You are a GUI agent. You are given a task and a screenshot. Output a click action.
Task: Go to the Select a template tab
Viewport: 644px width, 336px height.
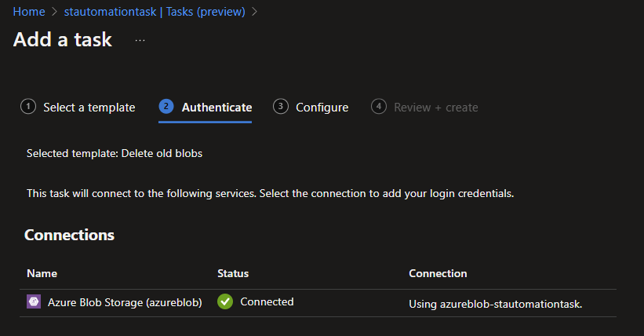(x=89, y=108)
